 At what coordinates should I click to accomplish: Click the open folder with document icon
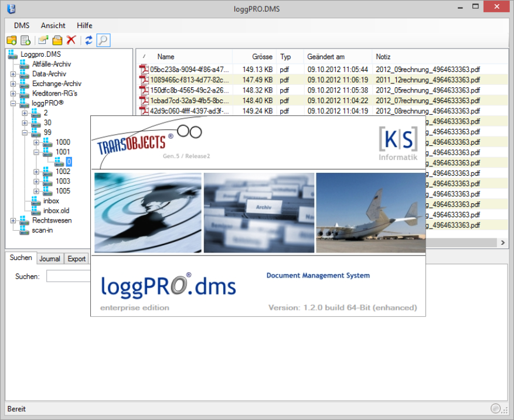(x=57, y=40)
